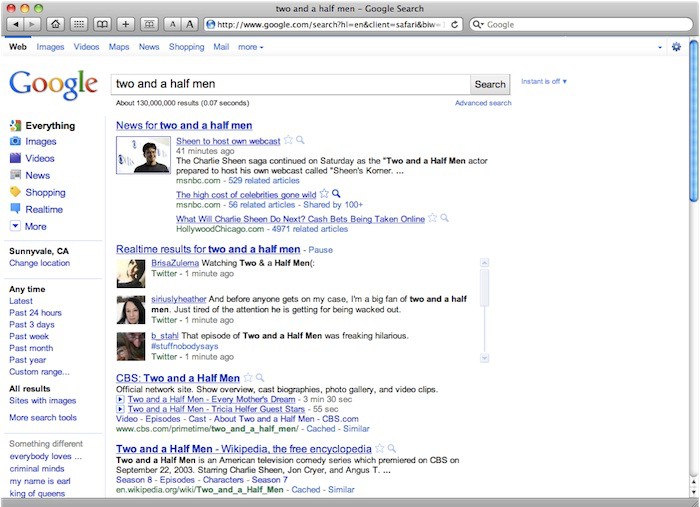Open the Google settings gear icon

pos(677,47)
